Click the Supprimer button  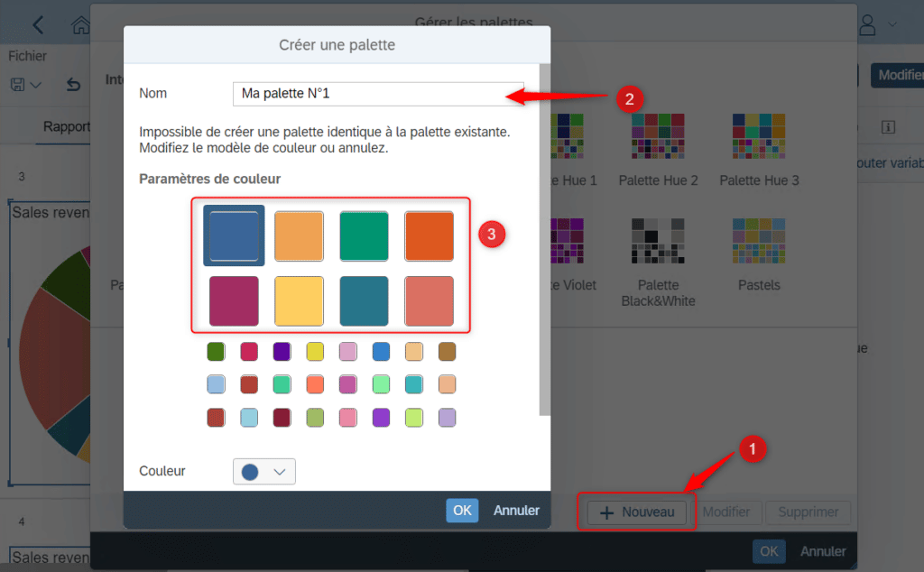click(808, 512)
